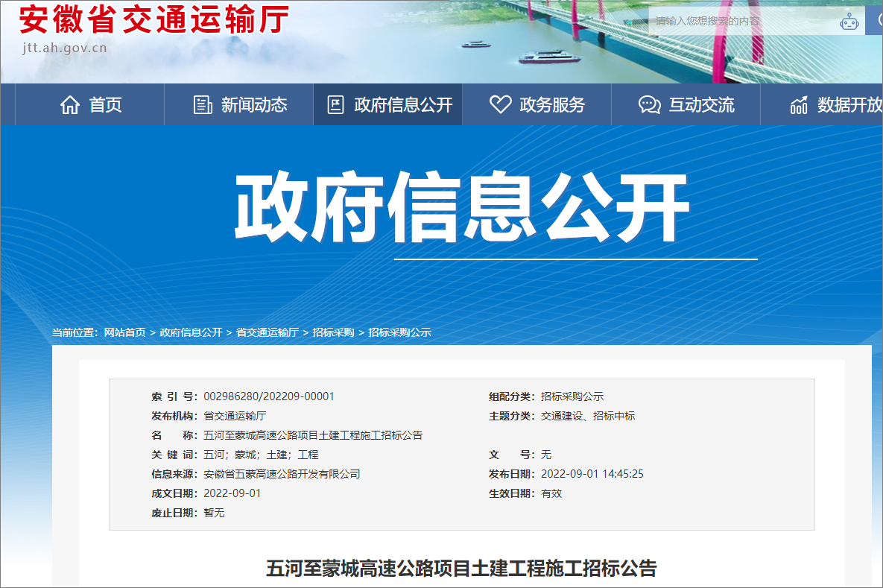Open the robot assistant icon in search
The image size is (883, 588).
[x=849, y=22]
